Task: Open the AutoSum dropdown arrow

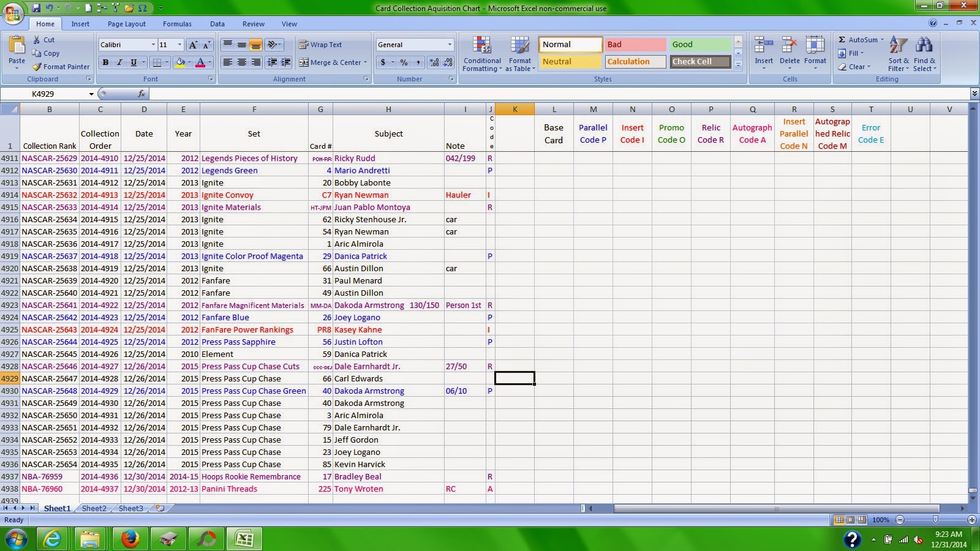Action: pyautogui.click(x=882, y=40)
